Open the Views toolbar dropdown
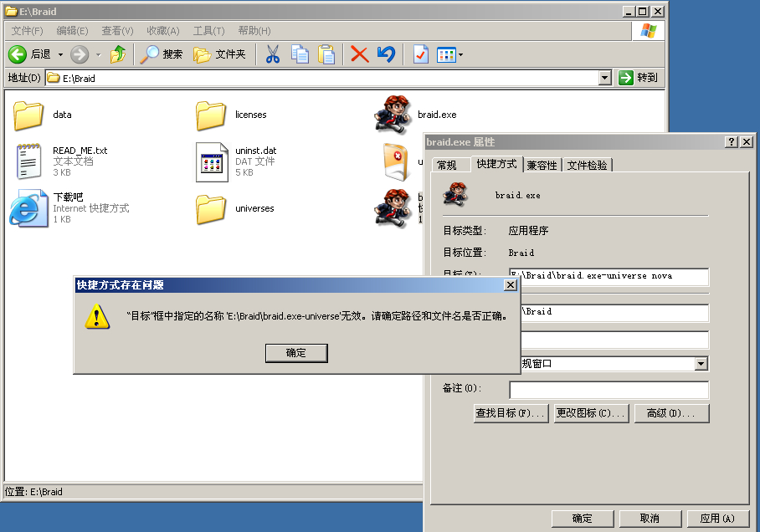Viewport: 760px width, 532px height. pyautogui.click(x=449, y=54)
